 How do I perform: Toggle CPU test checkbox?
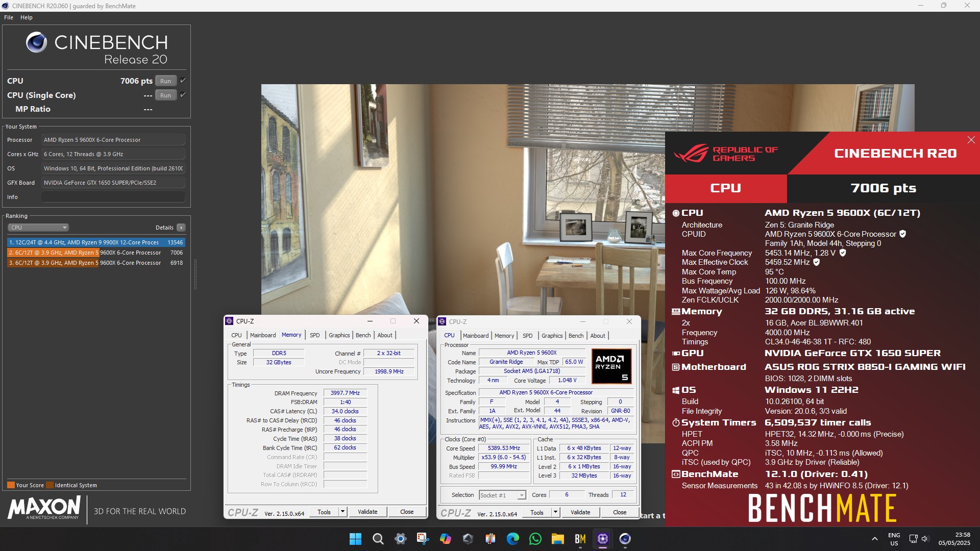[x=183, y=81]
